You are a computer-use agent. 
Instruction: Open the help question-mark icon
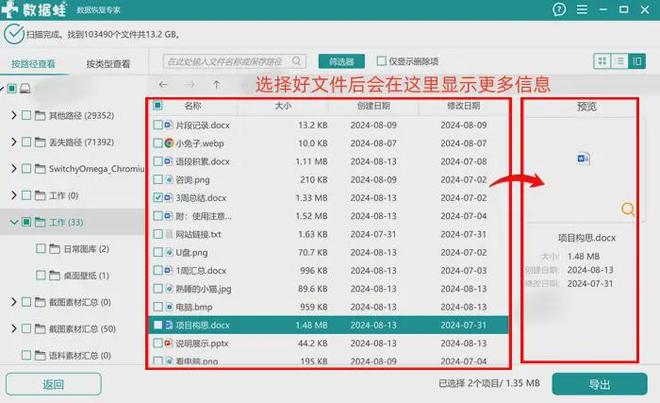pos(559,9)
